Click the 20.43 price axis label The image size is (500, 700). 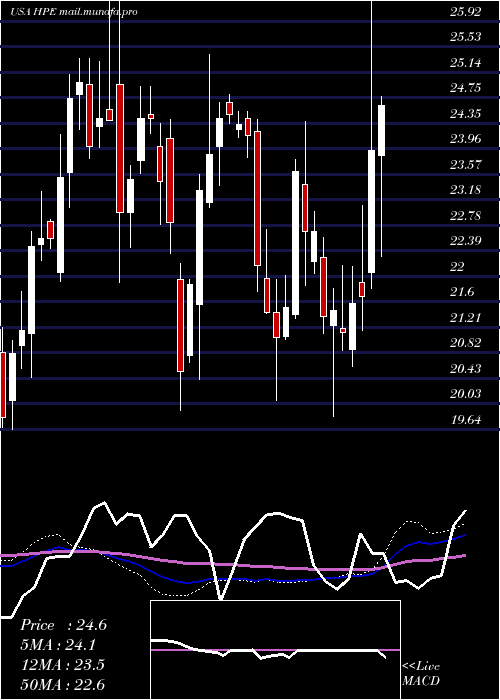pos(466,369)
